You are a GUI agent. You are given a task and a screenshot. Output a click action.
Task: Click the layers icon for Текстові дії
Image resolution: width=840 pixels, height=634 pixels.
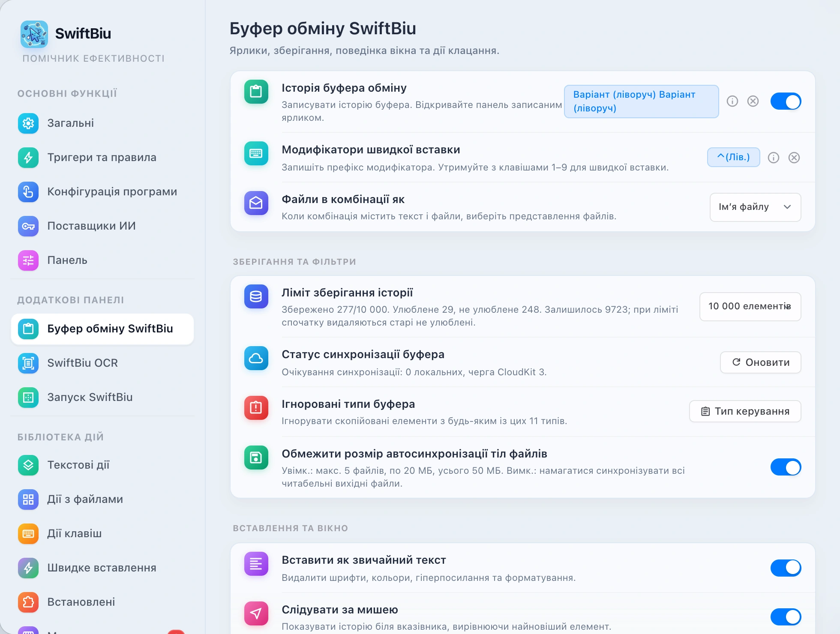28,465
